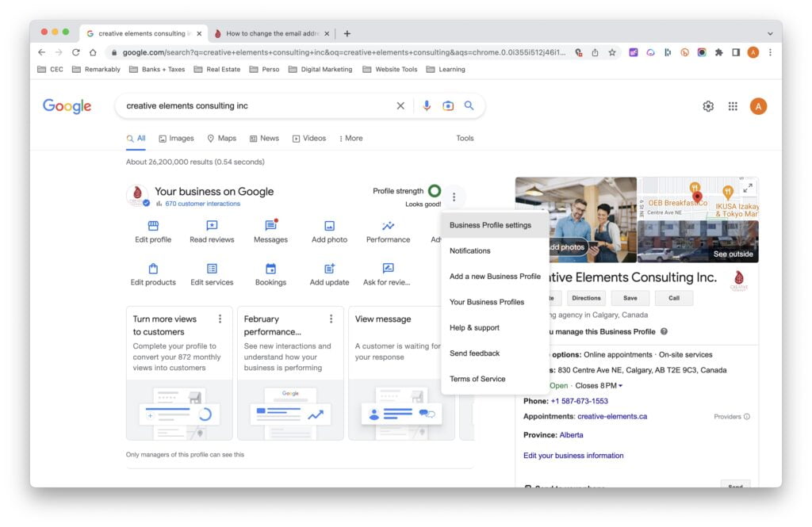
Task: Open the Learning bookmarks folder
Action: tap(446, 70)
